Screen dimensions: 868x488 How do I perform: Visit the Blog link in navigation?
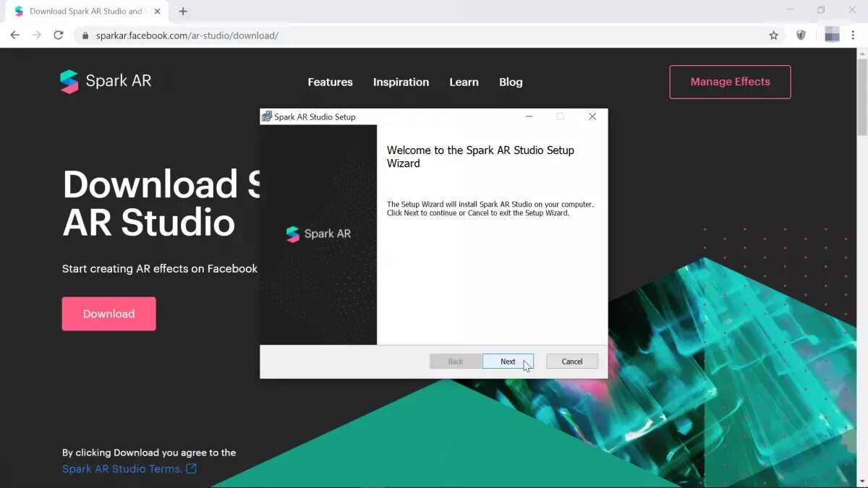point(511,82)
